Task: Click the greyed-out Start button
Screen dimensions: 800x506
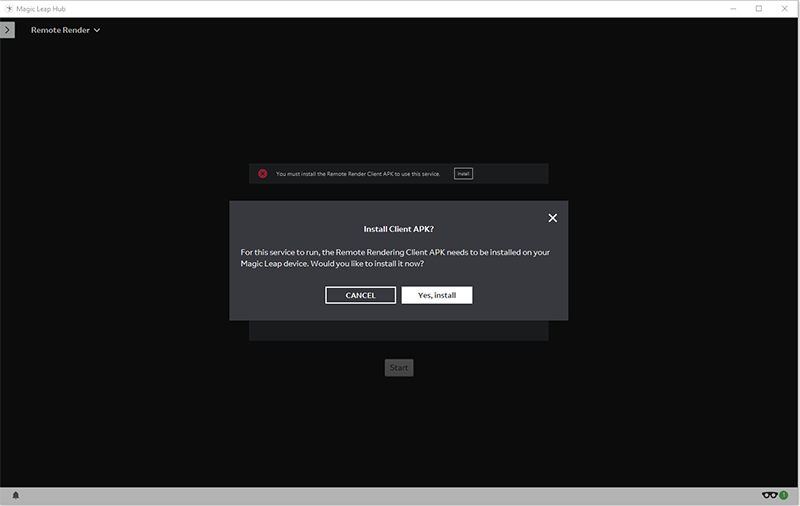Action: point(398,367)
